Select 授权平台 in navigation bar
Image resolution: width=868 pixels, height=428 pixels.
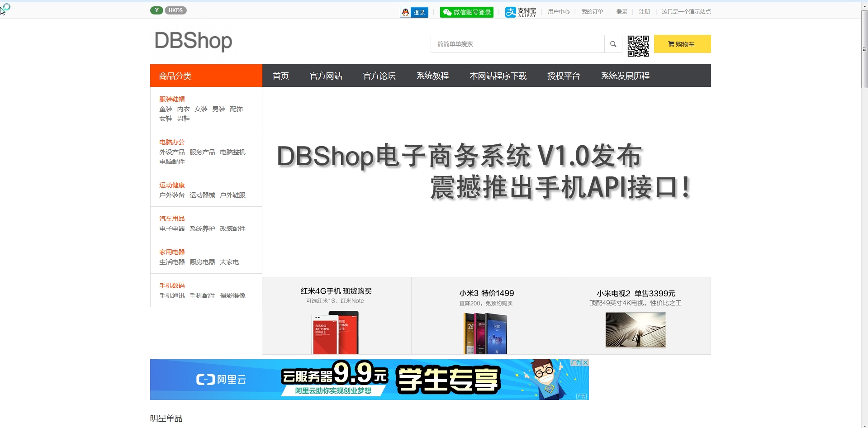564,76
